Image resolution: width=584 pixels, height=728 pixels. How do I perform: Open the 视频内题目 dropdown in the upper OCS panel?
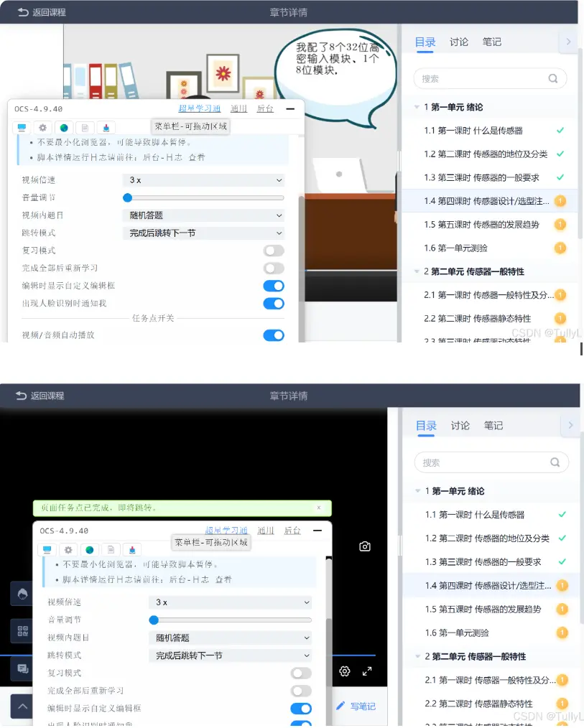click(x=203, y=215)
